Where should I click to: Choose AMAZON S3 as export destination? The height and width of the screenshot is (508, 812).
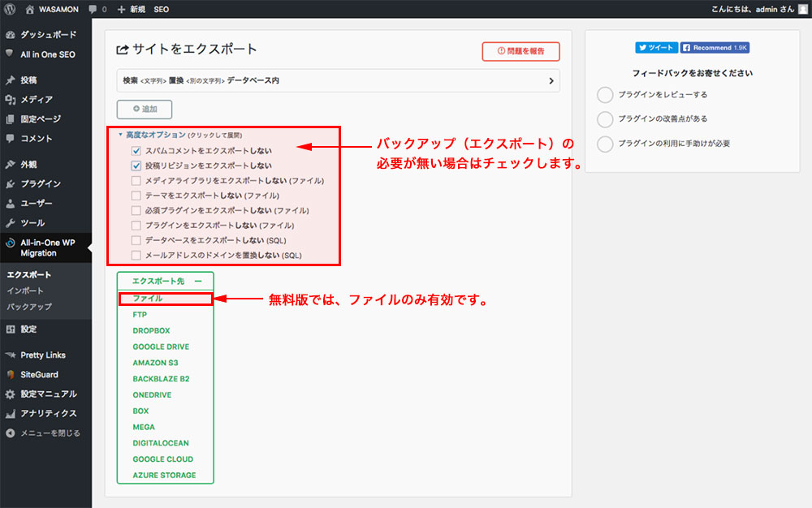[x=155, y=363]
